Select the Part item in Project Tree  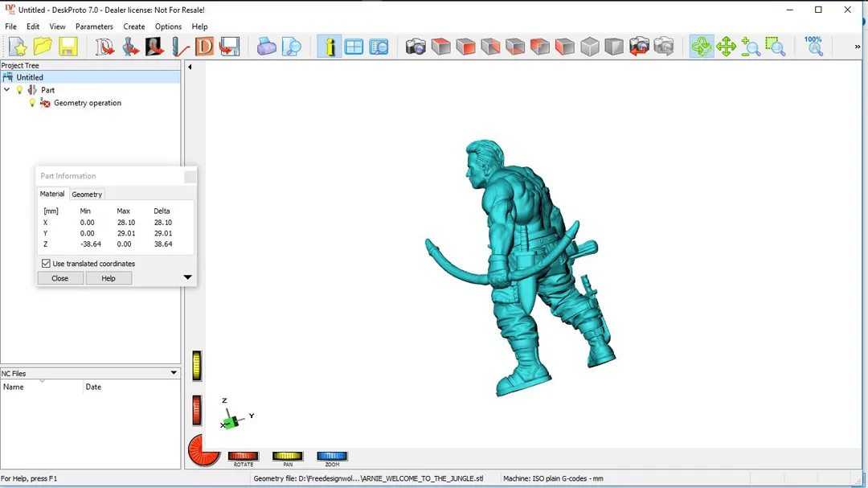[47, 90]
